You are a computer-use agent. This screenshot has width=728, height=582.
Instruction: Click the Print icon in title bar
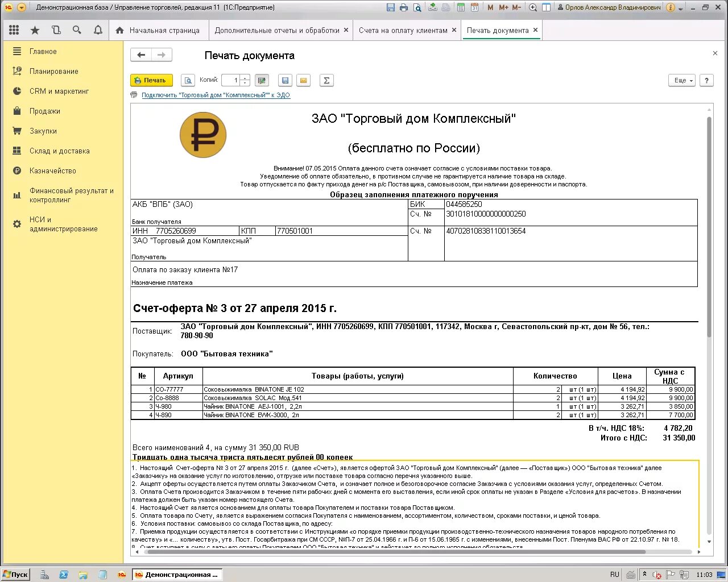(404, 7)
